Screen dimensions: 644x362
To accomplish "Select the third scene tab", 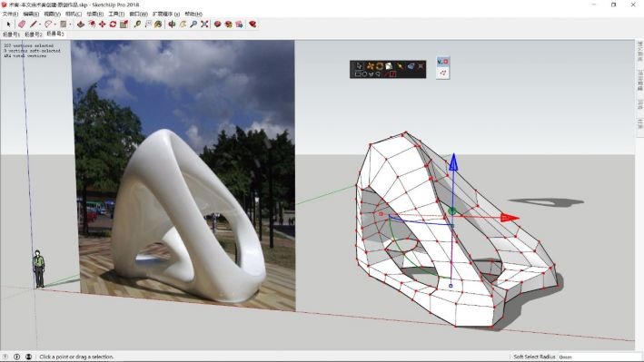I will click(55, 34).
